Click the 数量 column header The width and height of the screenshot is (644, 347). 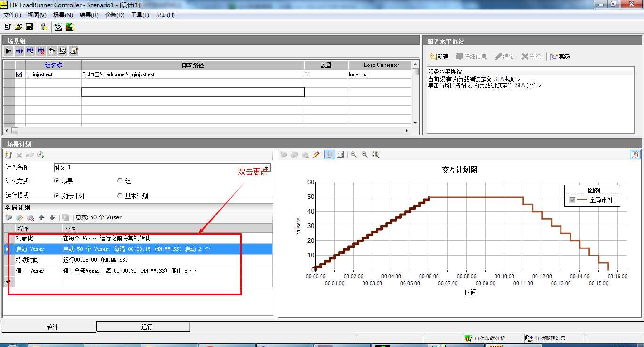[x=326, y=65]
